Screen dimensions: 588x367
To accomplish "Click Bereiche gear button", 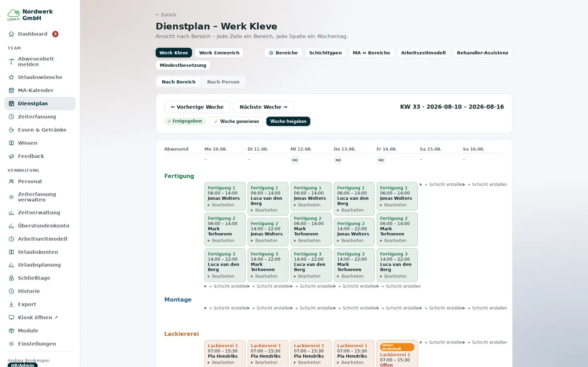I will click(283, 53).
